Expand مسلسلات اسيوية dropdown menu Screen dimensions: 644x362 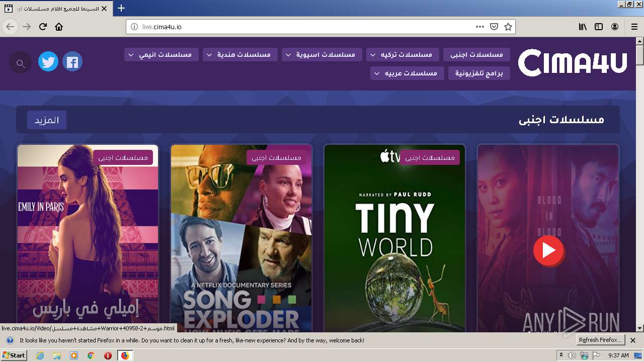322,54
